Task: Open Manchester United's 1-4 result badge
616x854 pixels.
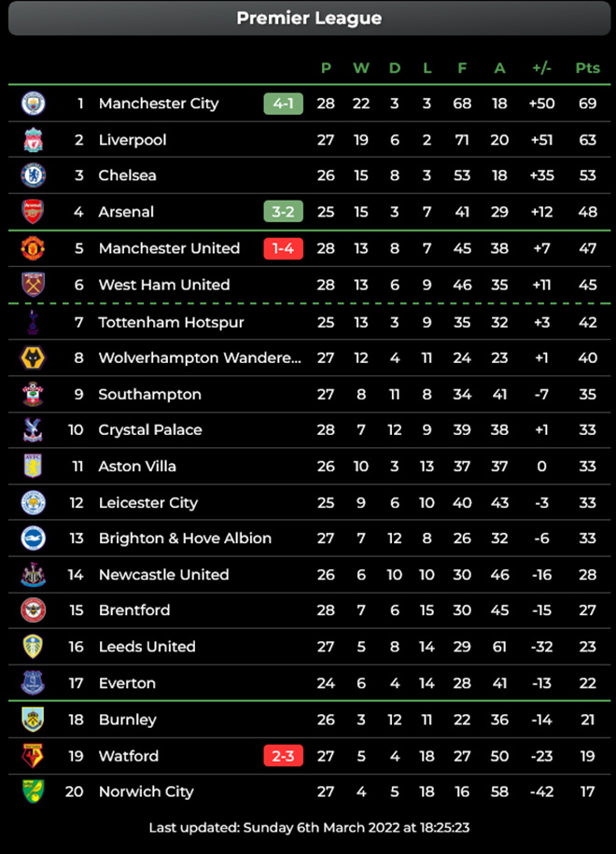Action: pos(283,248)
